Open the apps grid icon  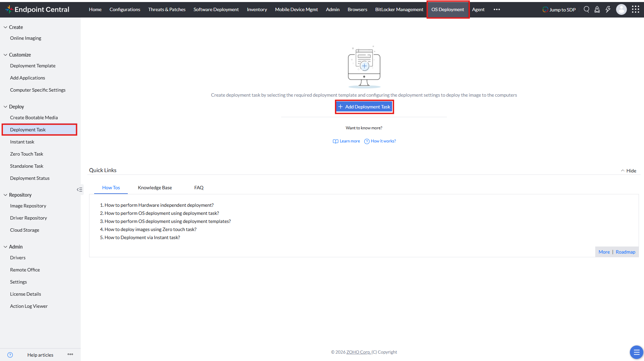point(636,9)
